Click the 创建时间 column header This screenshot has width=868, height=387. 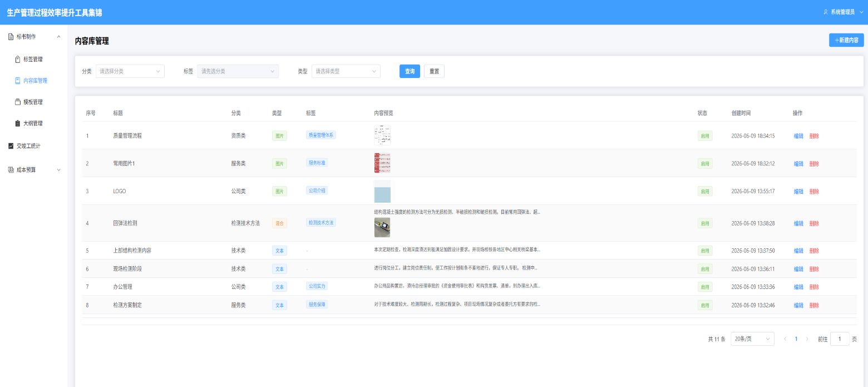pyautogui.click(x=741, y=113)
